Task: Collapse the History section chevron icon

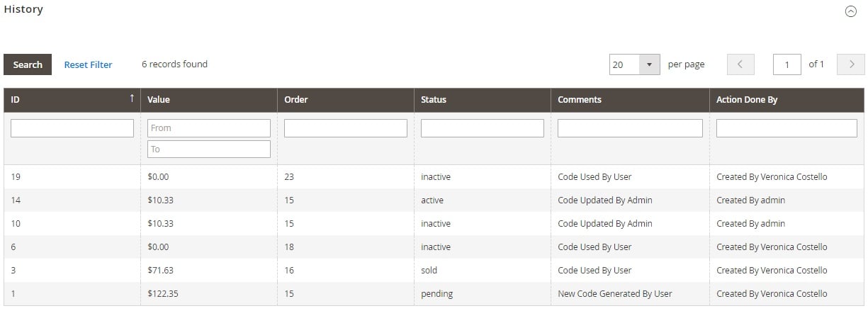Action: (851, 11)
